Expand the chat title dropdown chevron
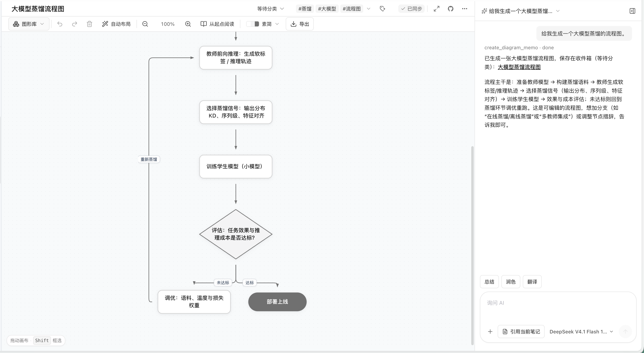The width and height of the screenshot is (644, 353). coord(558,11)
